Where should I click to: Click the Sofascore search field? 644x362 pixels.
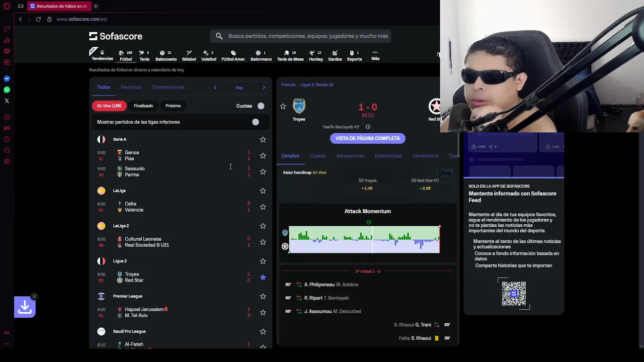click(300, 36)
